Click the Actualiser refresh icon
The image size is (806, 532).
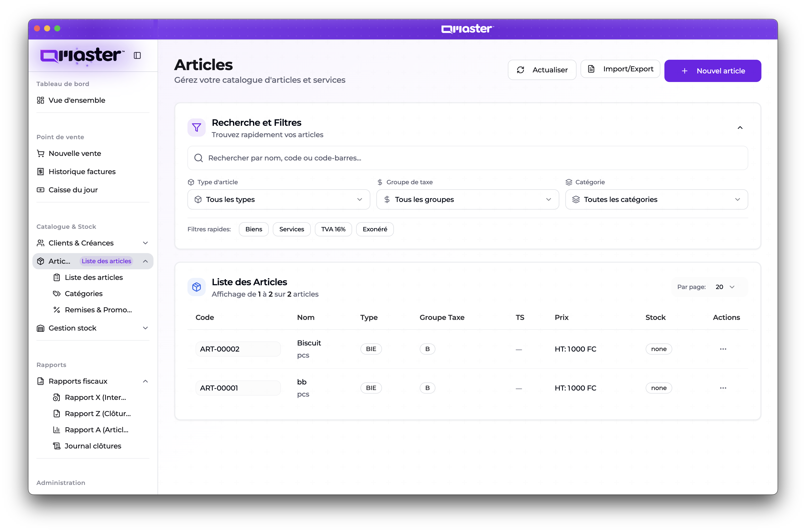click(521, 70)
